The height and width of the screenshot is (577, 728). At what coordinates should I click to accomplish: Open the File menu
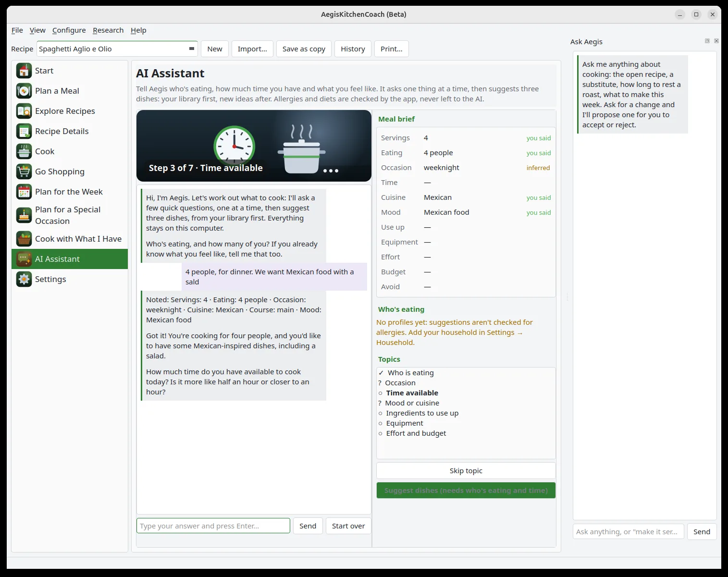coord(17,30)
